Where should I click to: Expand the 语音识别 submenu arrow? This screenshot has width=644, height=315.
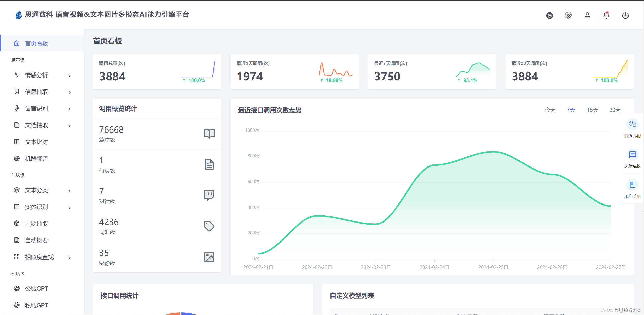pos(69,109)
